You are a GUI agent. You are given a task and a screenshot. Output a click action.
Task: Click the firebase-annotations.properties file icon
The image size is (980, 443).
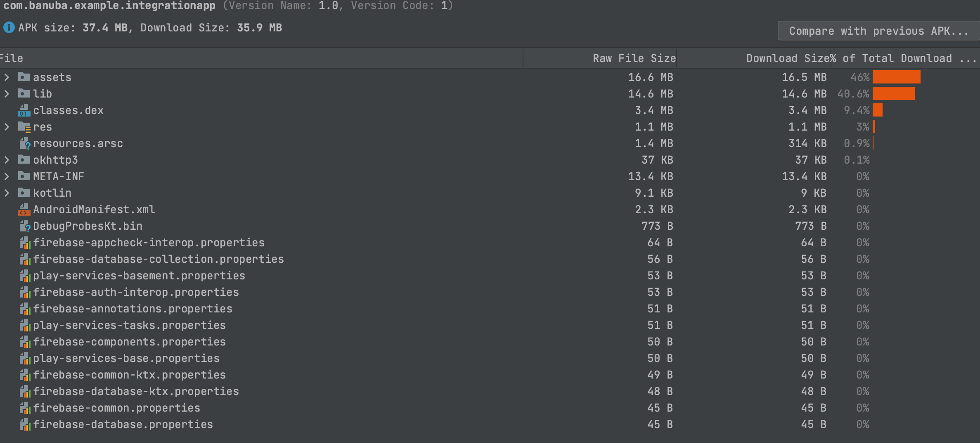pos(25,309)
